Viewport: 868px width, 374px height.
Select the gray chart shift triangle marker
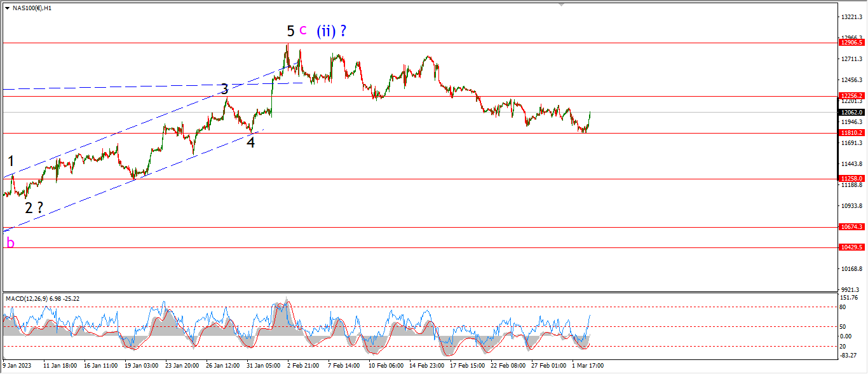coord(561,4)
